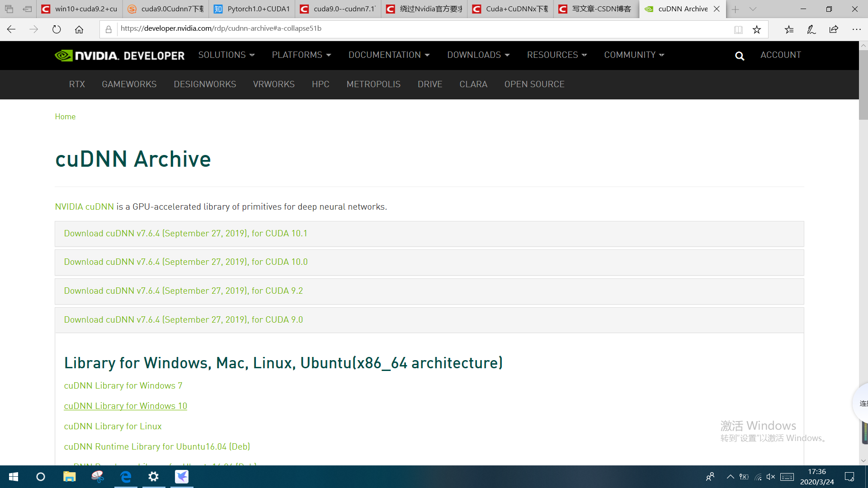Click the browser refresh icon
868x488 pixels.
coord(57,29)
